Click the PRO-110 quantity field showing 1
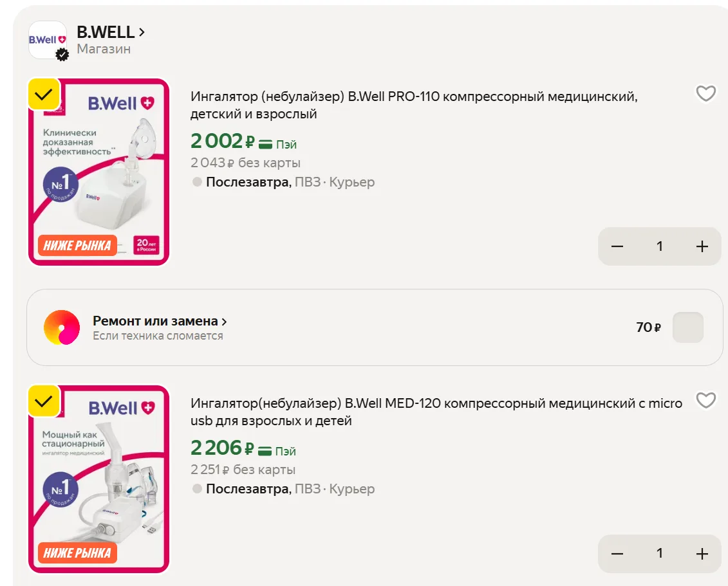 coord(659,246)
